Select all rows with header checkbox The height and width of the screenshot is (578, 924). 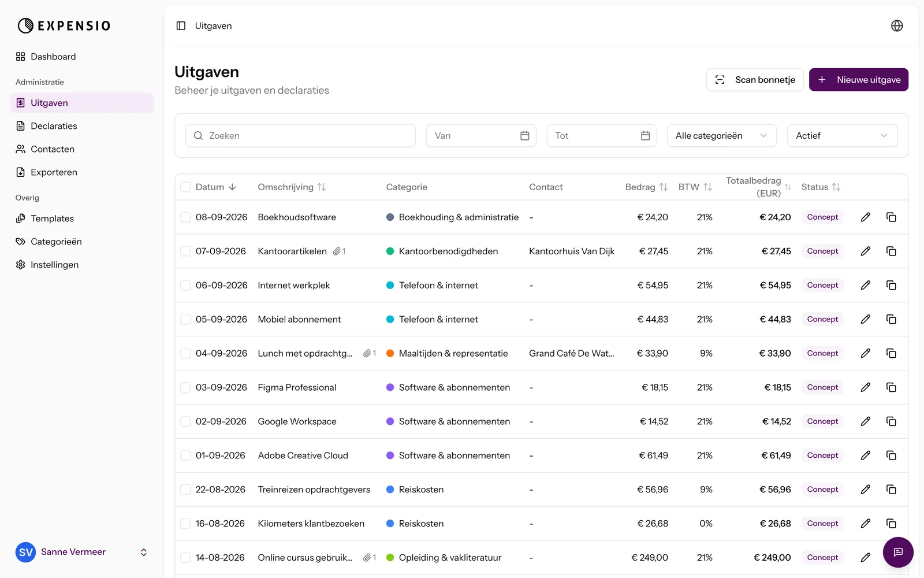[x=185, y=187]
